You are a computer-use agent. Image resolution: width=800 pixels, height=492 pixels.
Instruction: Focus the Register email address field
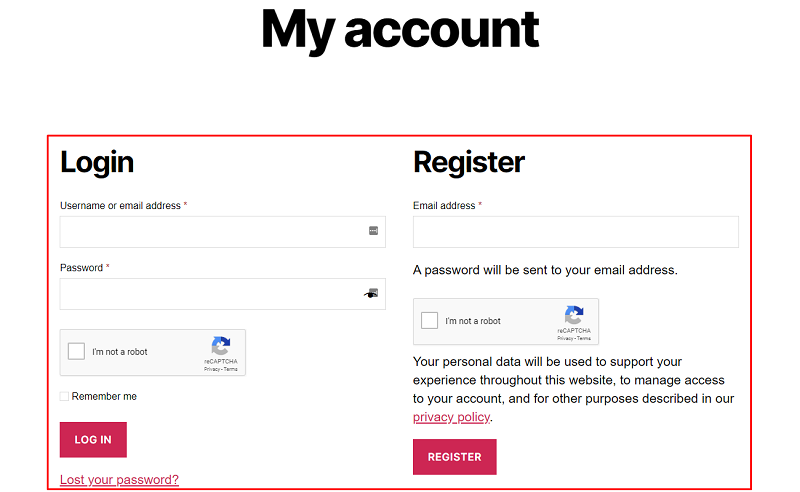click(x=576, y=232)
